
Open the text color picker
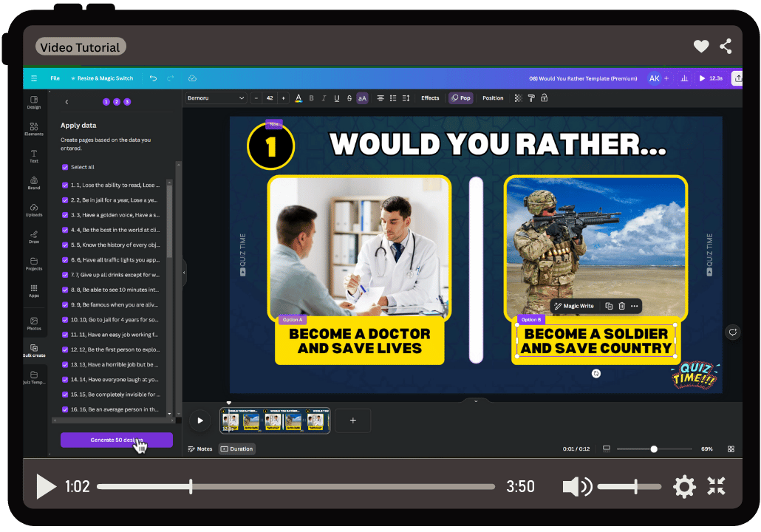pos(298,98)
